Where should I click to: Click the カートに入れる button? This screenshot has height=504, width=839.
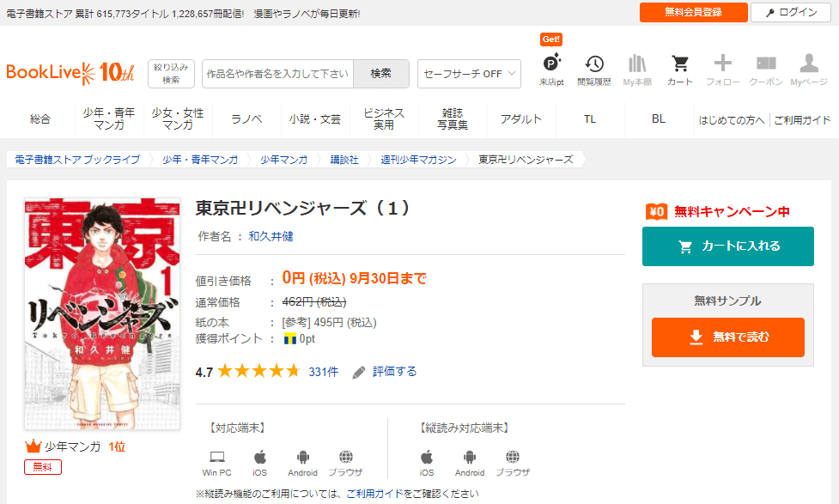point(727,246)
